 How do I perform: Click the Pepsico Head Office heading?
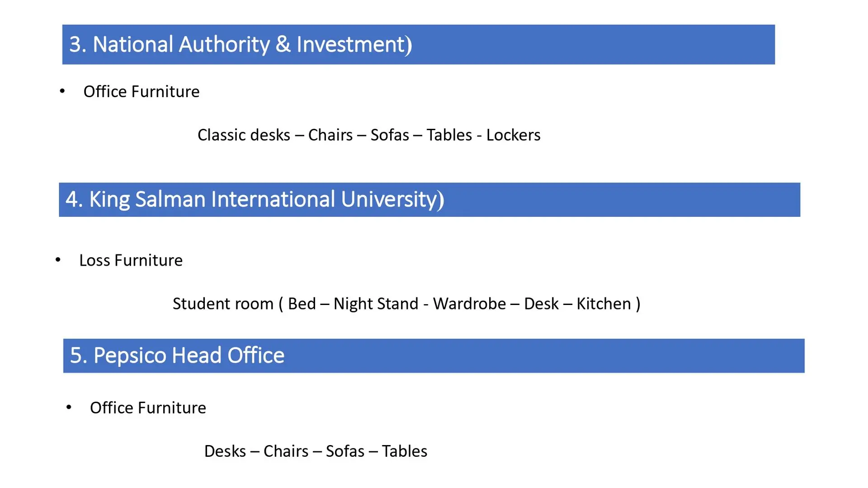pyautogui.click(x=177, y=356)
